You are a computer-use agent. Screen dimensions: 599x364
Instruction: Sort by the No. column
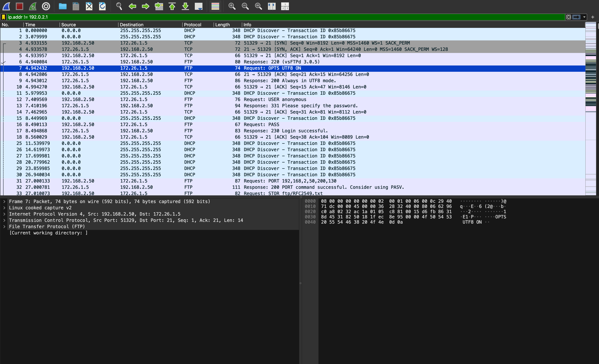click(x=12, y=25)
